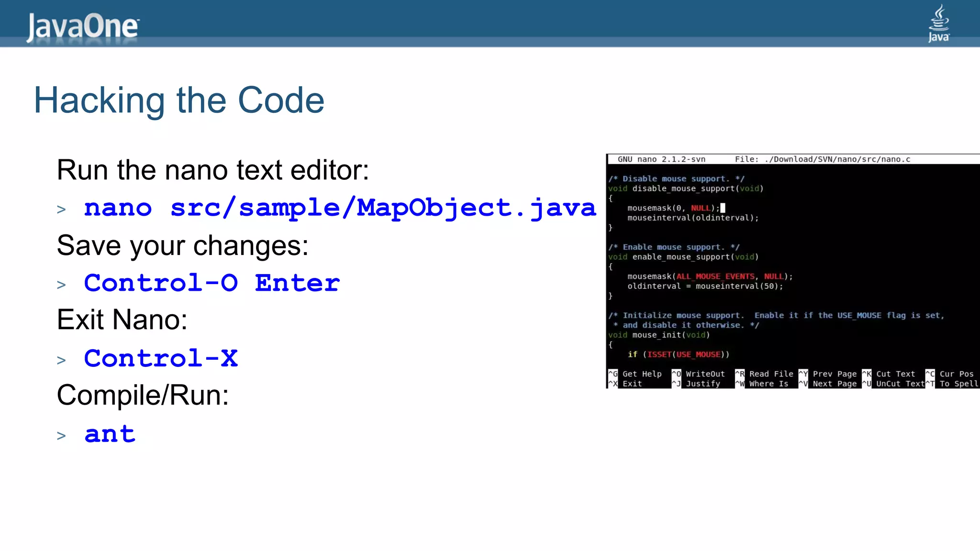The width and height of the screenshot is (980, 551).
Task: Click the '^W Where Is' shortcut
Action: (x=762, y=384)
